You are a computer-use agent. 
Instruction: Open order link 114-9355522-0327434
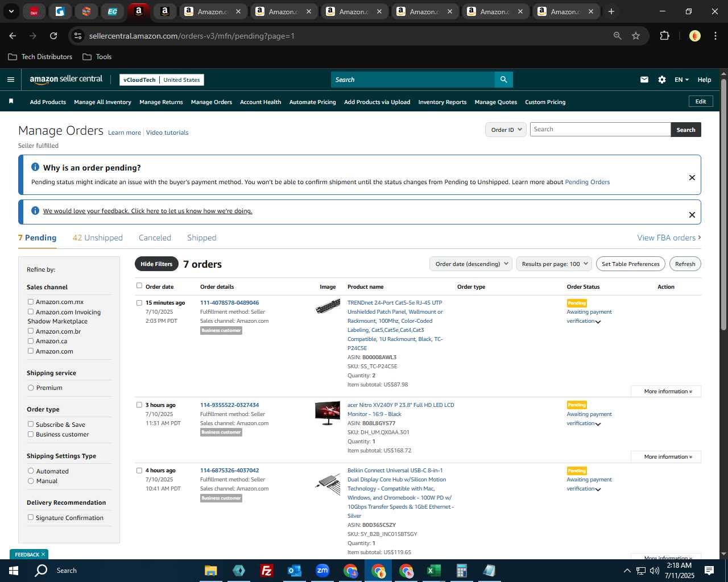tap(229, 405)
